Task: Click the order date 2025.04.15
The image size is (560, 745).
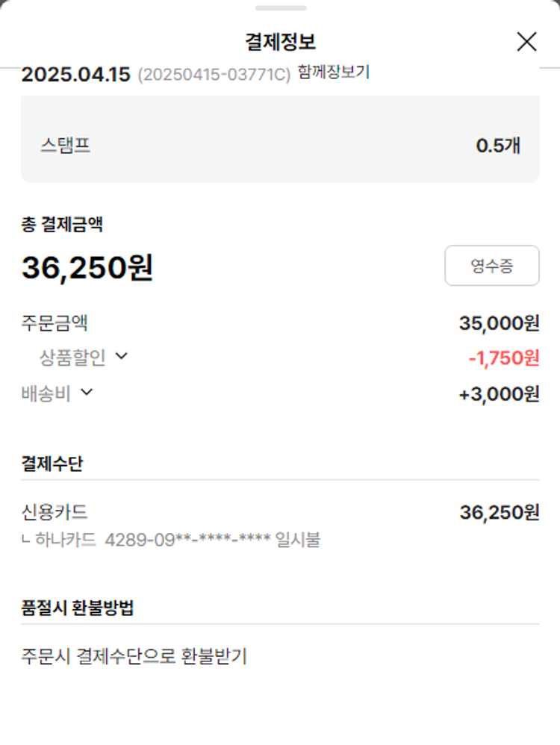Action: [x=76, y=75]
